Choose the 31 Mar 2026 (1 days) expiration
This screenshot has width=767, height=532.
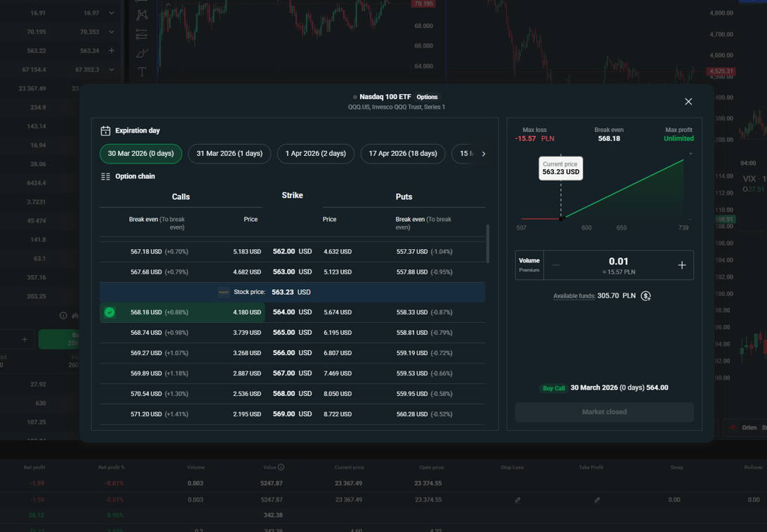229,154
